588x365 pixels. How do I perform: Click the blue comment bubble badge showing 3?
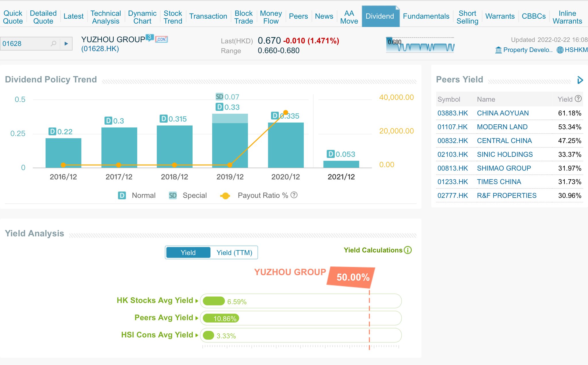tap(149, 37)
